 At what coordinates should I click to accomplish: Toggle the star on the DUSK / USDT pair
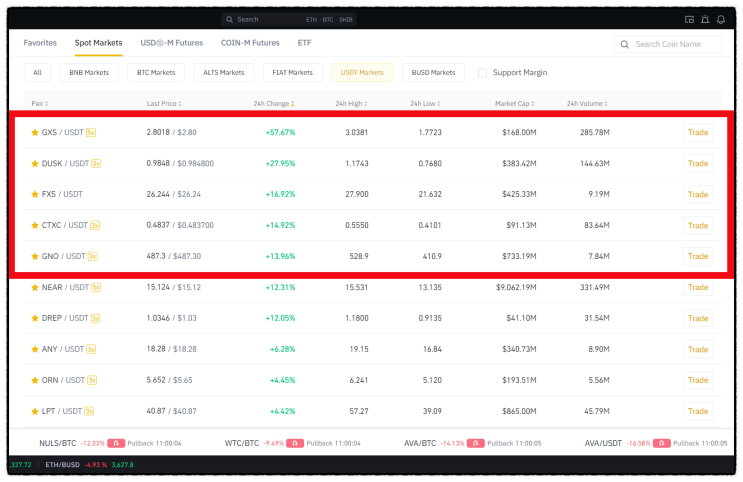pyautogui.click(x=35, y=164)
